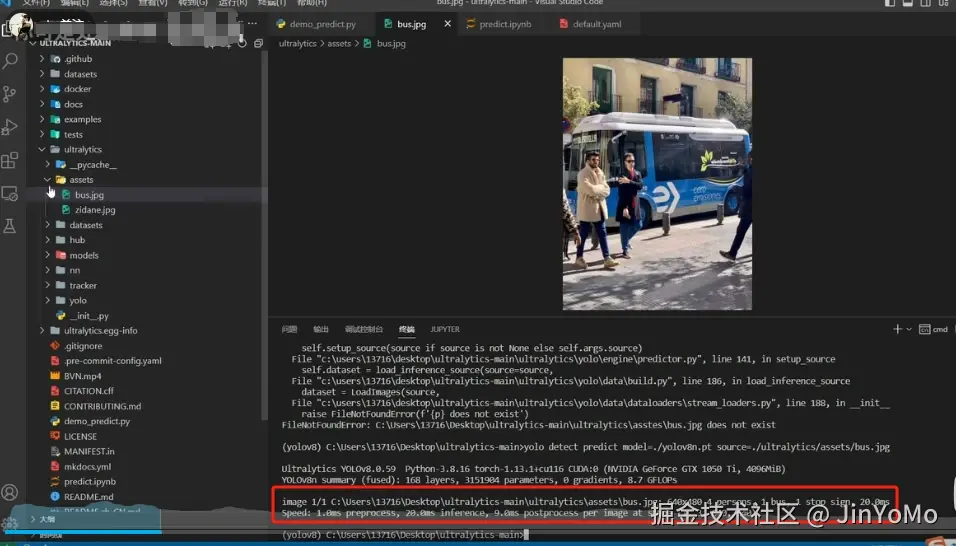
Task: Open the 问题 panel tab
Action: (290, 329)
